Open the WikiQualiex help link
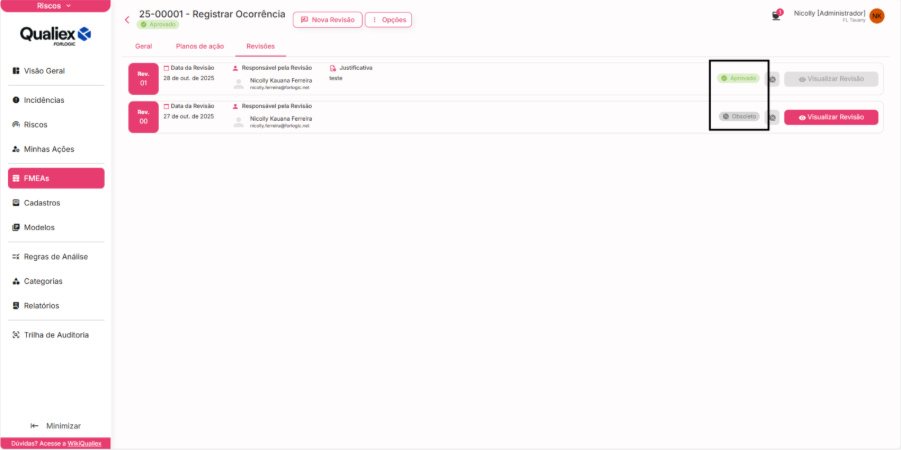 tap(85, 443)
